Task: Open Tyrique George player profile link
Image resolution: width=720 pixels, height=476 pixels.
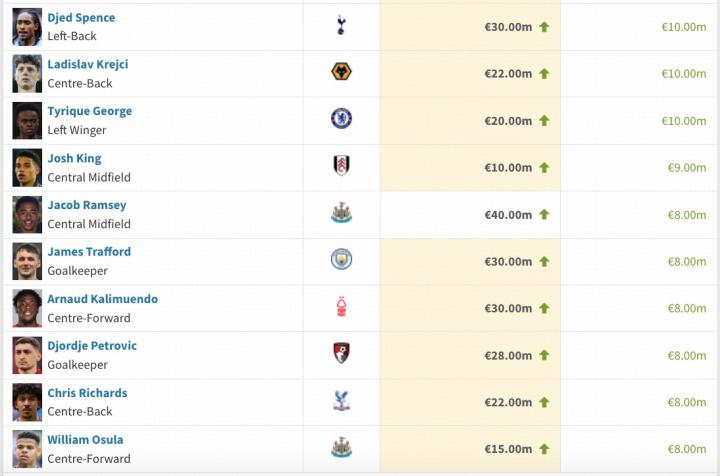Action: pyautogui.click(x=89, y=111)
